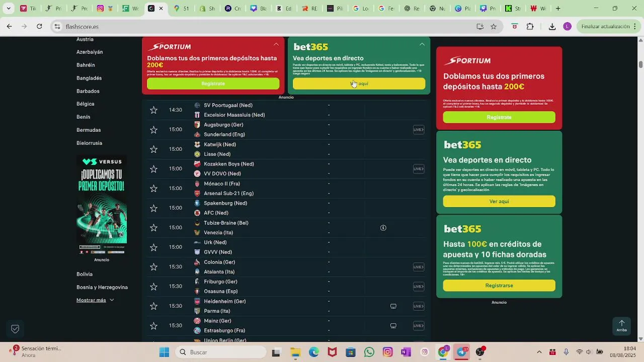Click info icon on Tubize-Braine match
This screenshot has height=362, width=644.
coord(383,228)
